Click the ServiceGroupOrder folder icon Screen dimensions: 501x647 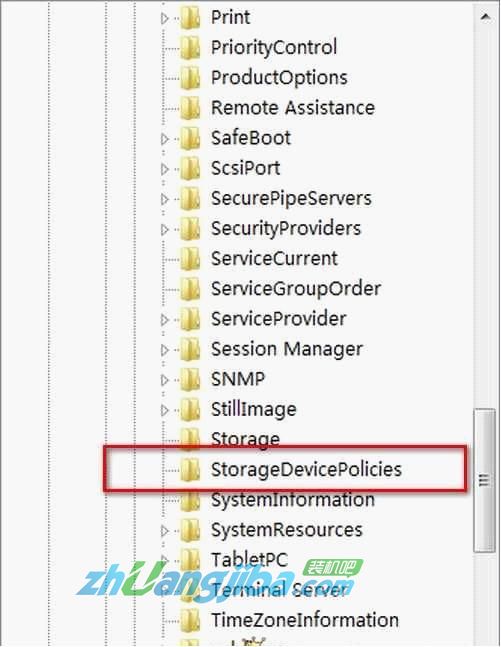coord(190,289)
